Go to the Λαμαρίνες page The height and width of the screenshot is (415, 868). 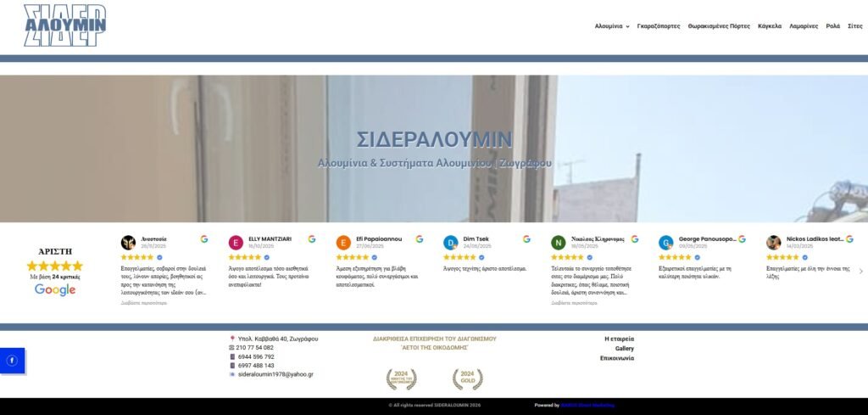[x=804, y=26]
